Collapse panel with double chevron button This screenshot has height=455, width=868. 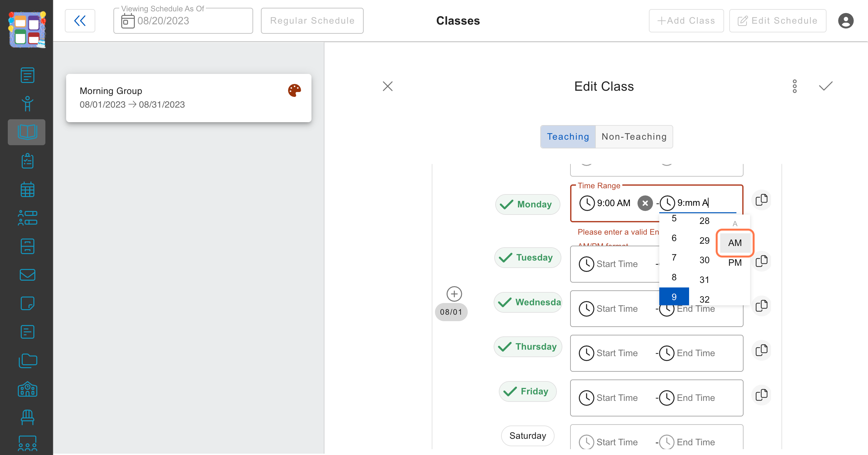(x=80, y=21)
